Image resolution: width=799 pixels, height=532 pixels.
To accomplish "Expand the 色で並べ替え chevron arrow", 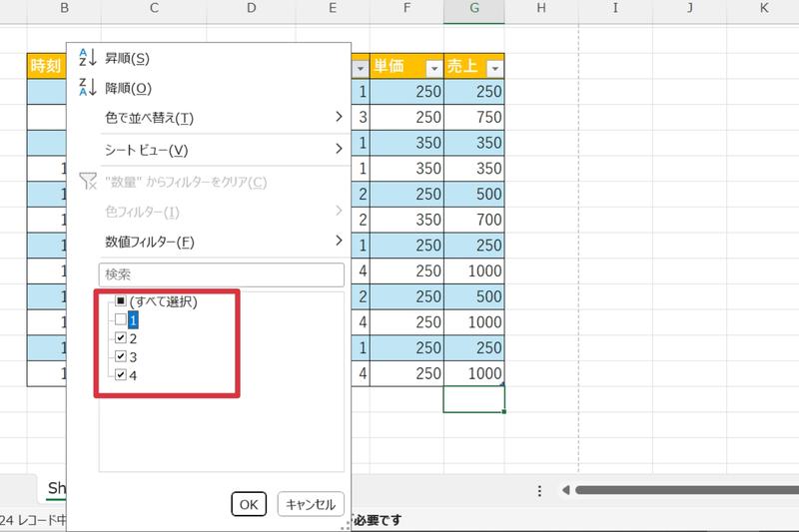I will (x=339, y=117).
